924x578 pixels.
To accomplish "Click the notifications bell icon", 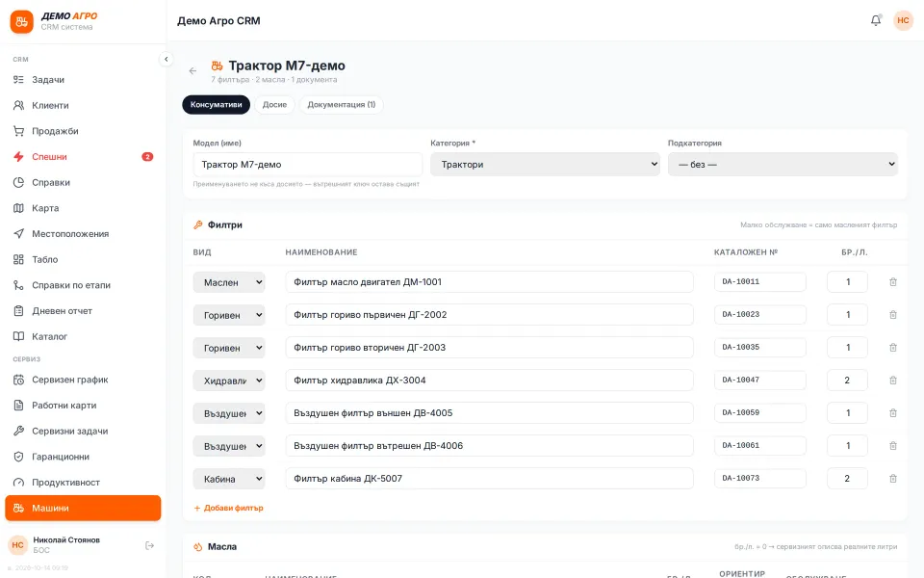I will tap(876, 20).
